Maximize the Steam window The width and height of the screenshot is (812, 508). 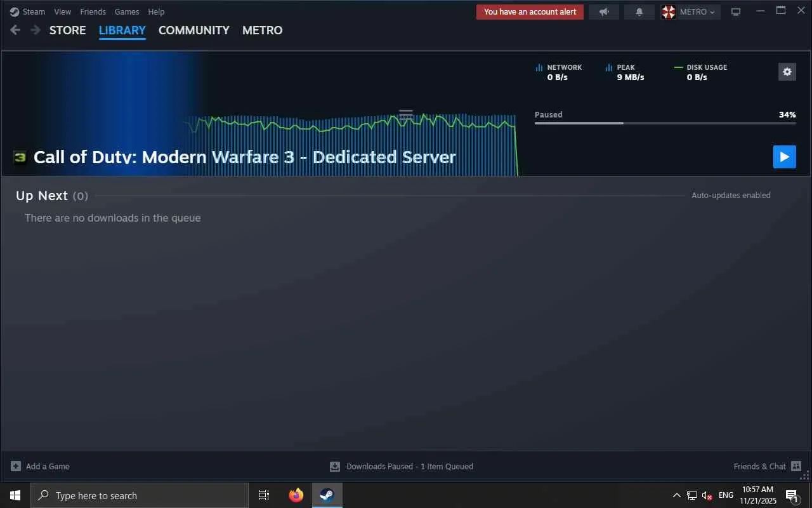click(781, 11)
